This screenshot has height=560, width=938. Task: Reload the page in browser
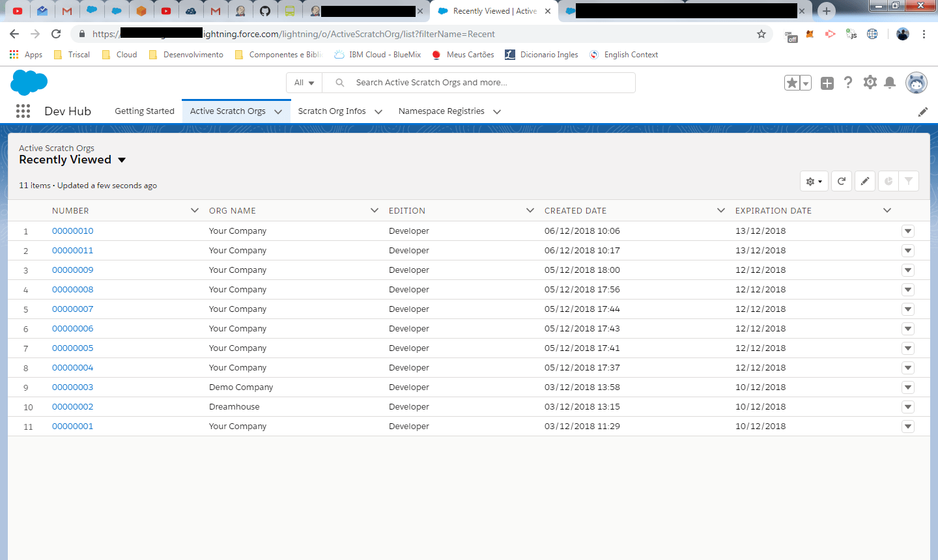(x=56, y=34)
